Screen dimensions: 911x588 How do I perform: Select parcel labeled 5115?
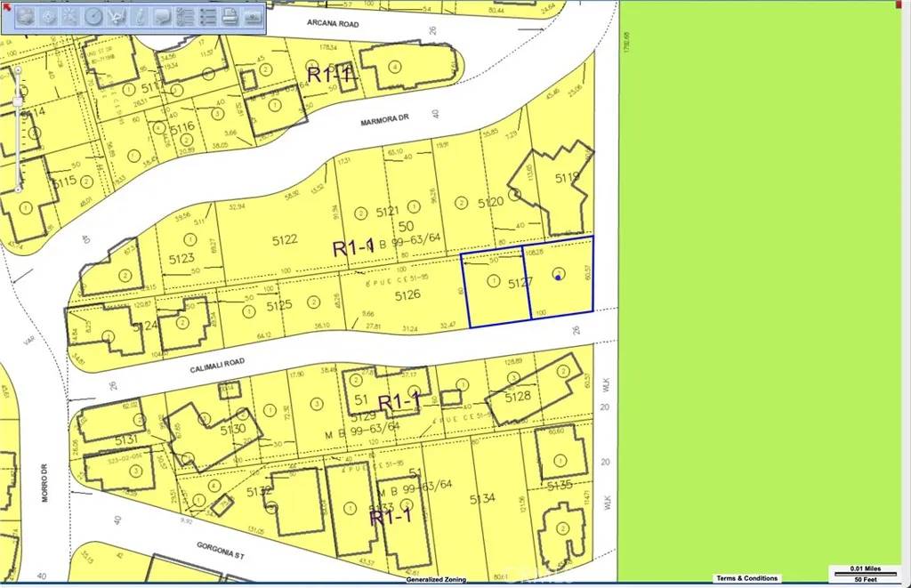64,181
